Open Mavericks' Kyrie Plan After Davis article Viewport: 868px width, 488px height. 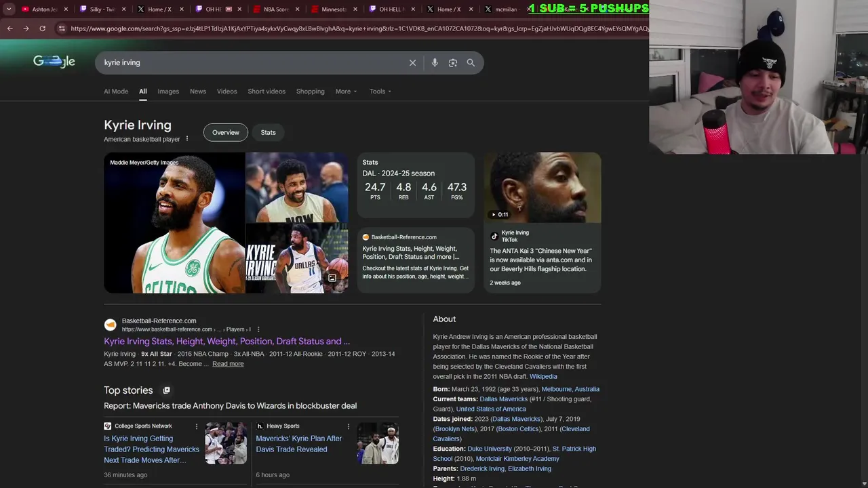(299, 444)
